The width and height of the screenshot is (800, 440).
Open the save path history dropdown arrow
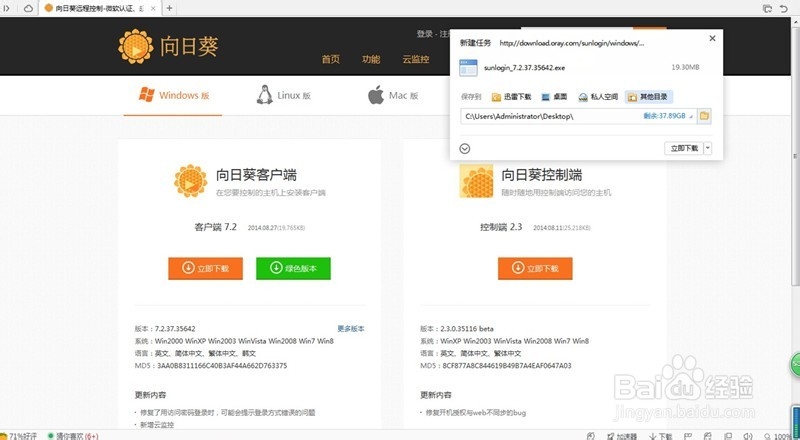(x=691, y=117)
